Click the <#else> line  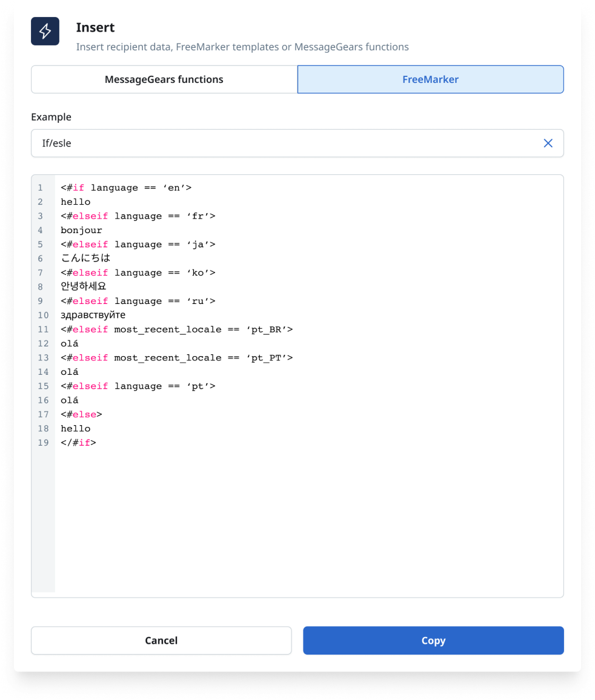pyautogui.click(x=81, y=415)
